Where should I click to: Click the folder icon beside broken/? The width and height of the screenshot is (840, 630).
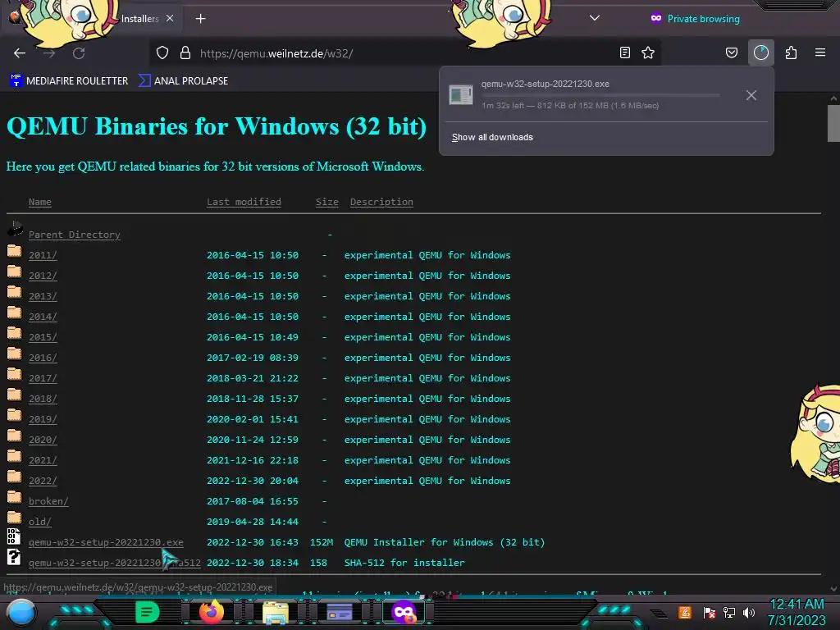click(15, 497)
